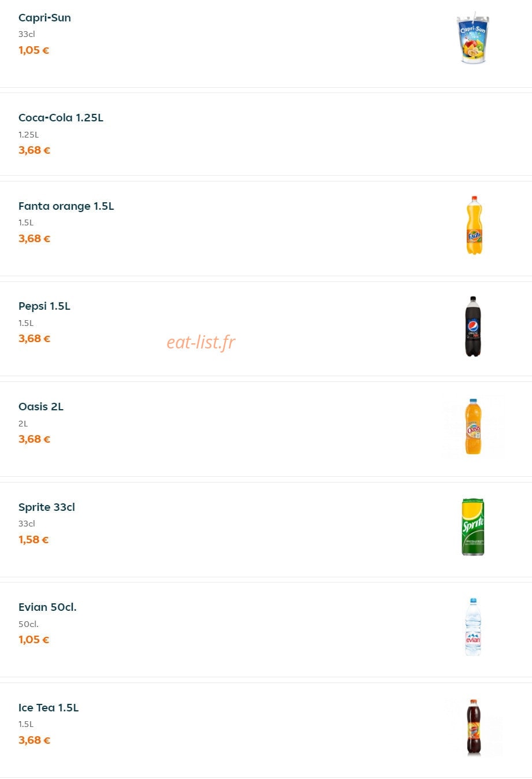Image resolution: width=532 pixels, height=779 pixels.
Task: Click the Evian 50cl. item title
Action: [47, 607]
